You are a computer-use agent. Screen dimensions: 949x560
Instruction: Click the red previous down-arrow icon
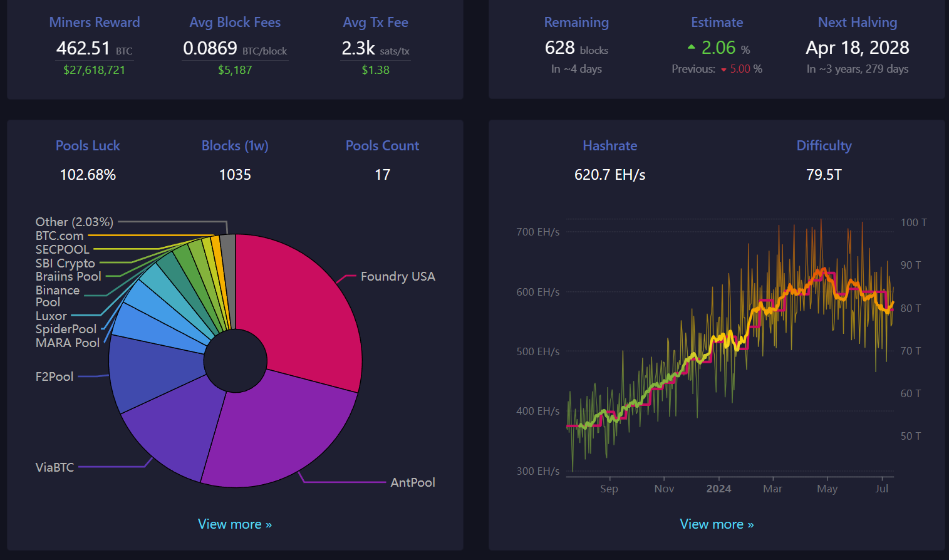[723, 70]
